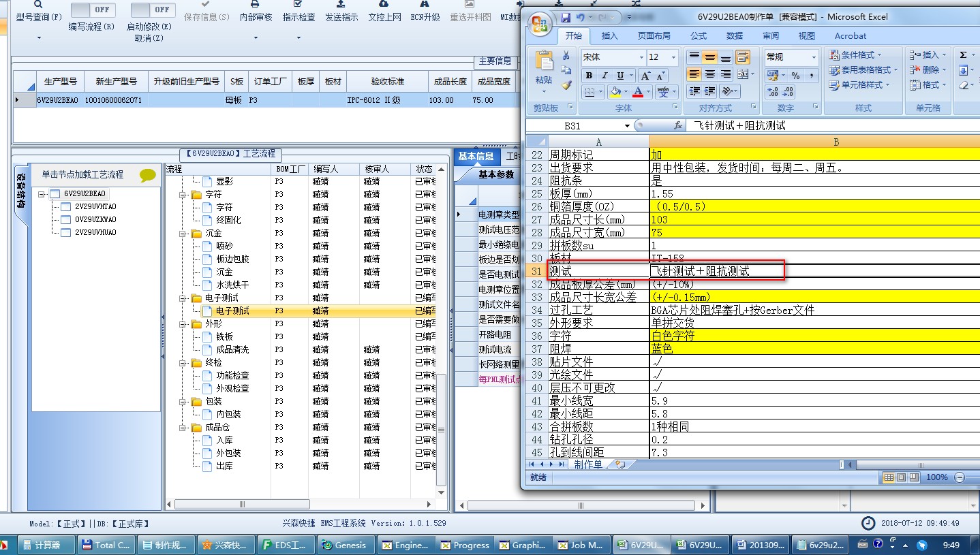Undo last action in Excel quick access toolbar
Image resolution: width=980 pixels, height=555 pixels.
580,17
